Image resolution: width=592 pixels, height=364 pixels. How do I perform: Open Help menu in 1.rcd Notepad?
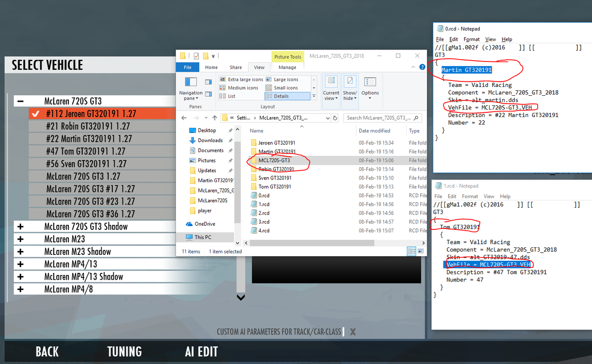click(x=505, y=196)
